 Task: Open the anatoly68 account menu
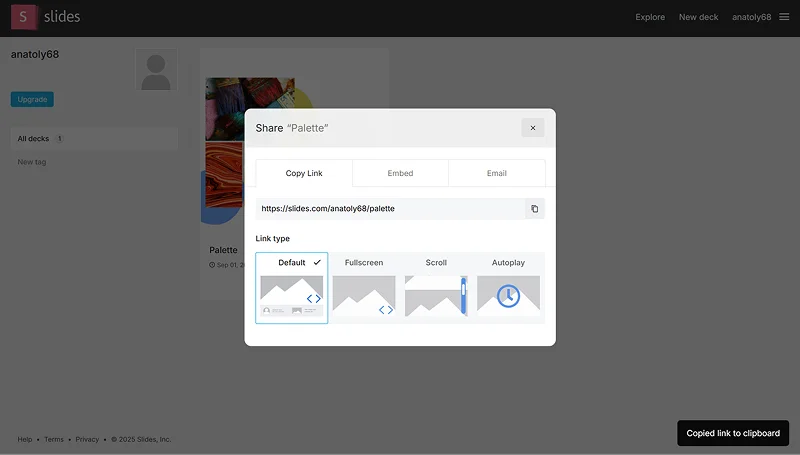(x=751, y=17)
